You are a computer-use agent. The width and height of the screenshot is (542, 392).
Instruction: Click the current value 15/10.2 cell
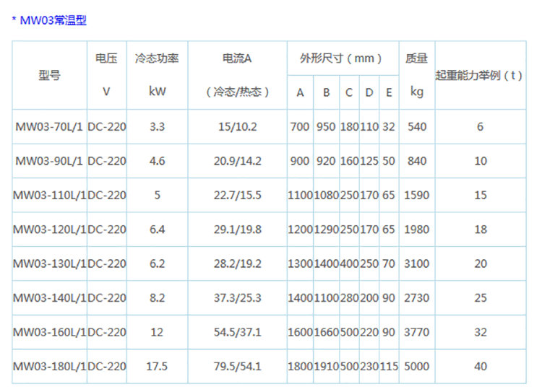237,127
